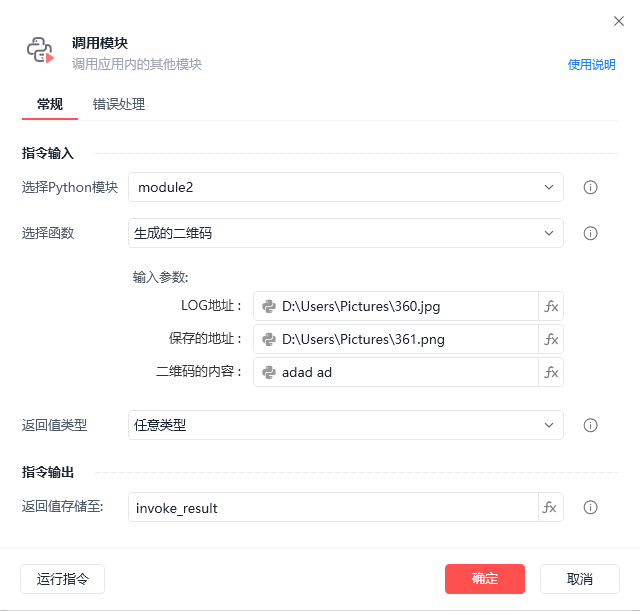Confirm with the red 确定 button
640x611 pixels.
coord(484,579)
